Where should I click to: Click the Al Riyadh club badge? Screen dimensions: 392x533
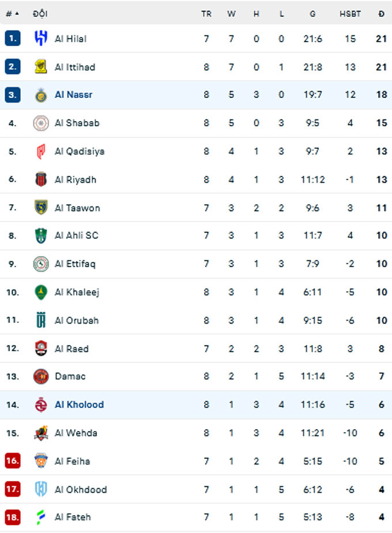coord(40,179)
